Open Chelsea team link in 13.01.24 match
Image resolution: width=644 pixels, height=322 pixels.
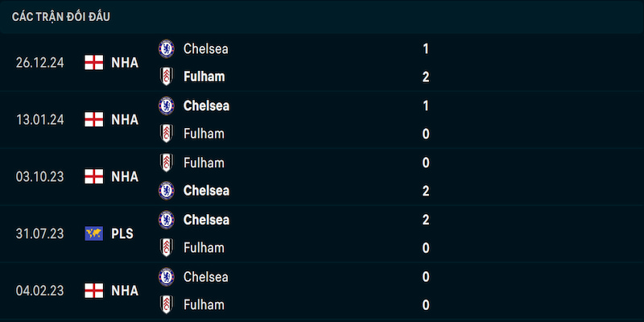point(206,106)
